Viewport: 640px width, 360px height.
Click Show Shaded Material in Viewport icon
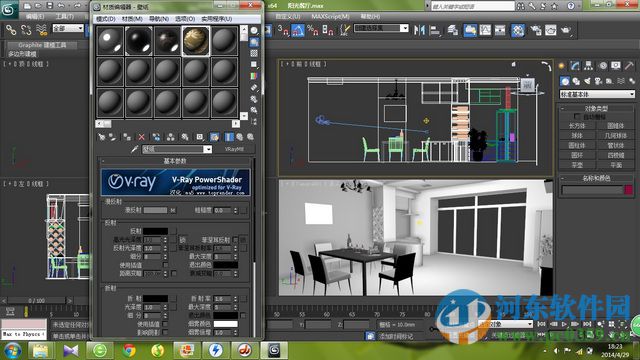point(214,137)
